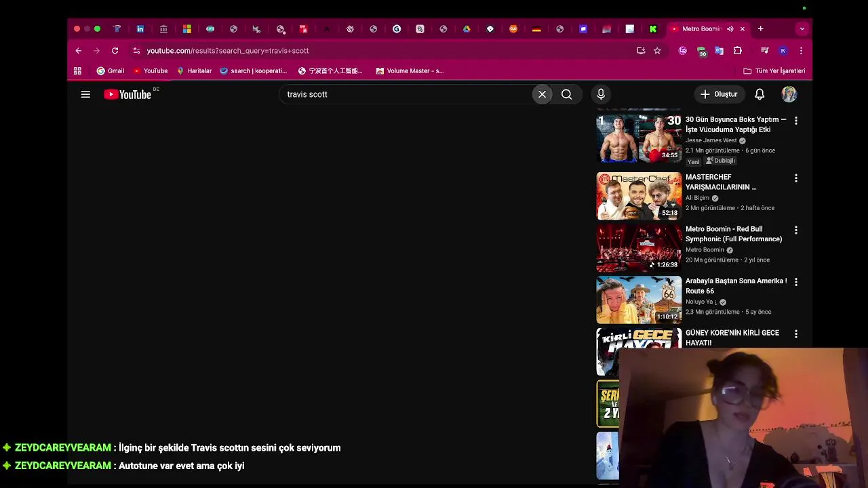
Task: Open the tab search dropdown arrow
Action: click(x=802, y=29)
